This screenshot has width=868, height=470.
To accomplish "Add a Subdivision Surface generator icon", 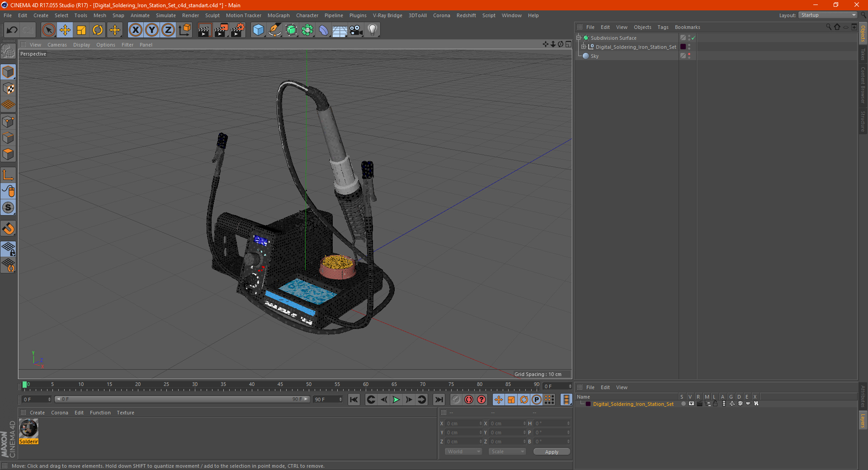I will click(291, 30).
